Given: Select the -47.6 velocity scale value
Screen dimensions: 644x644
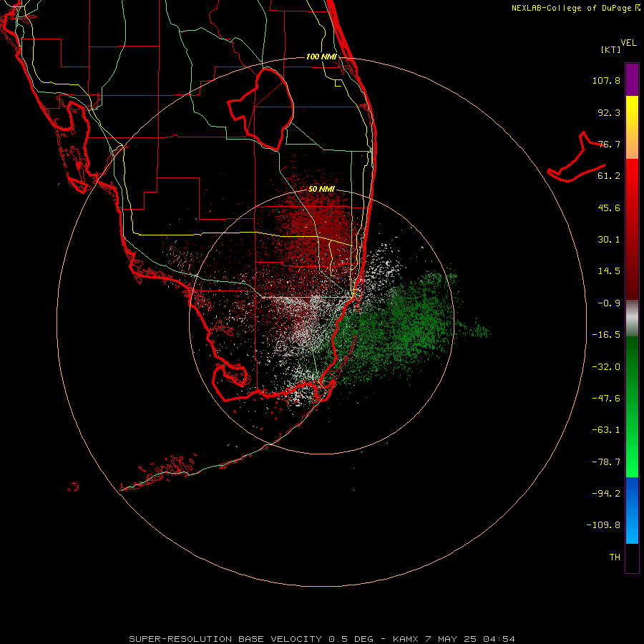Looking at the screenshot, I should [606, 399].
